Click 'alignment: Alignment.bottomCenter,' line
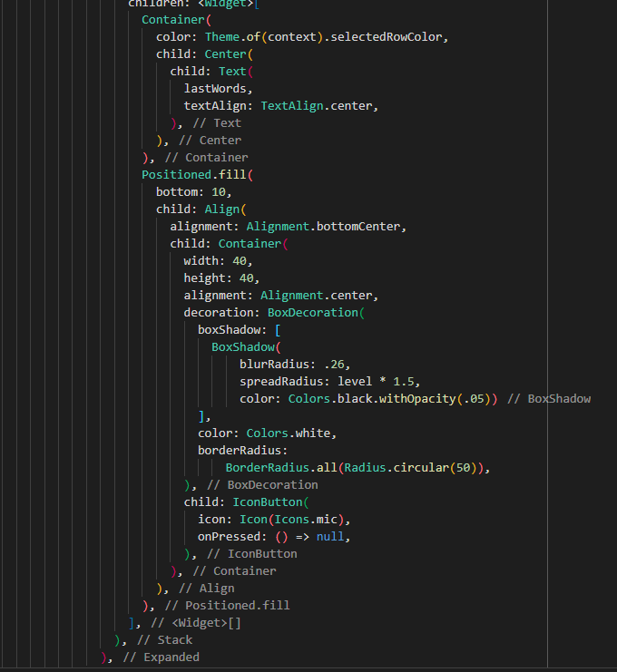The image size is (617, 672). click(x=289, y=227)
